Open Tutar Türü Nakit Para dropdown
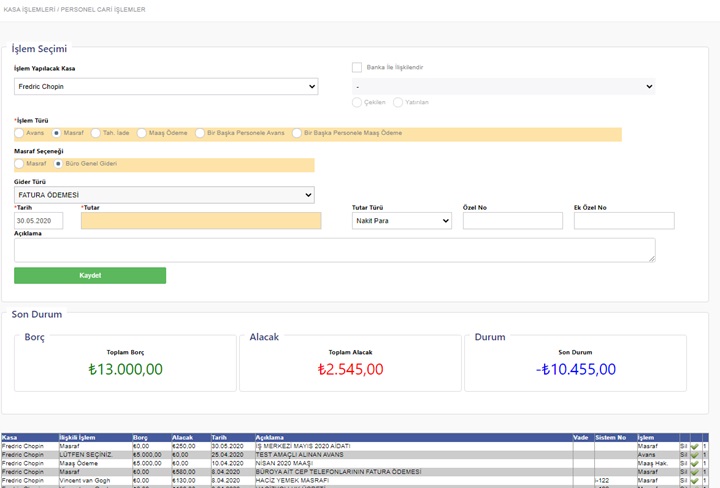This screenshot has height=488, width=720. point(402,220)
